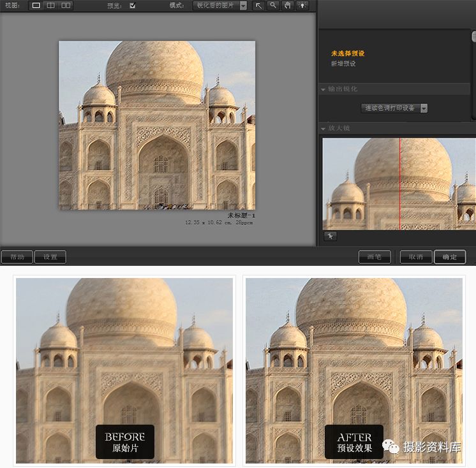Select the zoom magnifier tool

(x=273, y=6)
